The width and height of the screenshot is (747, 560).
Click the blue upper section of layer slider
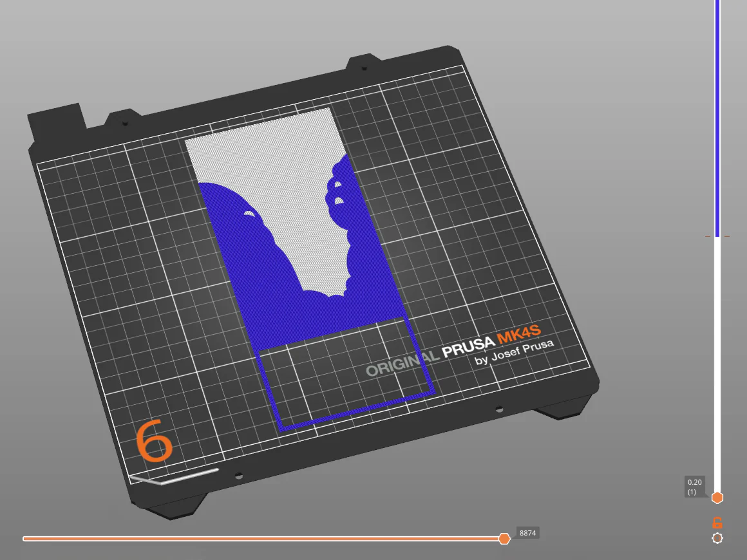[x=717, y=118]
